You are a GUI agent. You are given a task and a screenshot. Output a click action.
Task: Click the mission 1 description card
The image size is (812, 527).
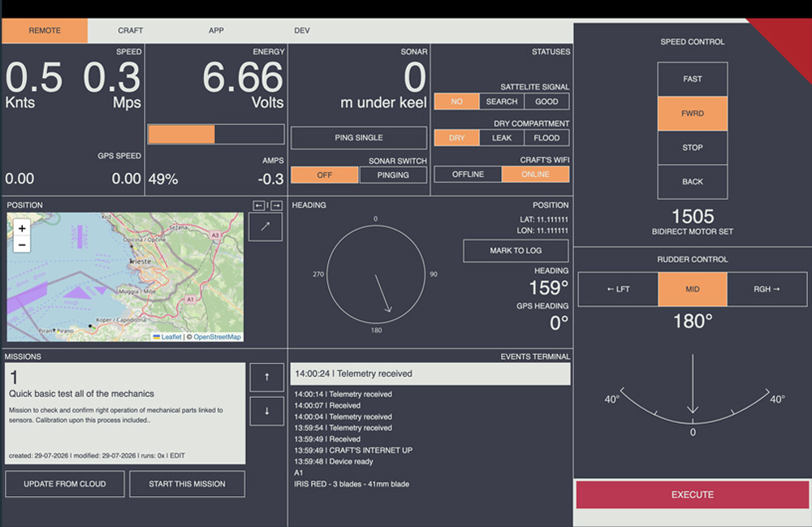coord(125,413)
